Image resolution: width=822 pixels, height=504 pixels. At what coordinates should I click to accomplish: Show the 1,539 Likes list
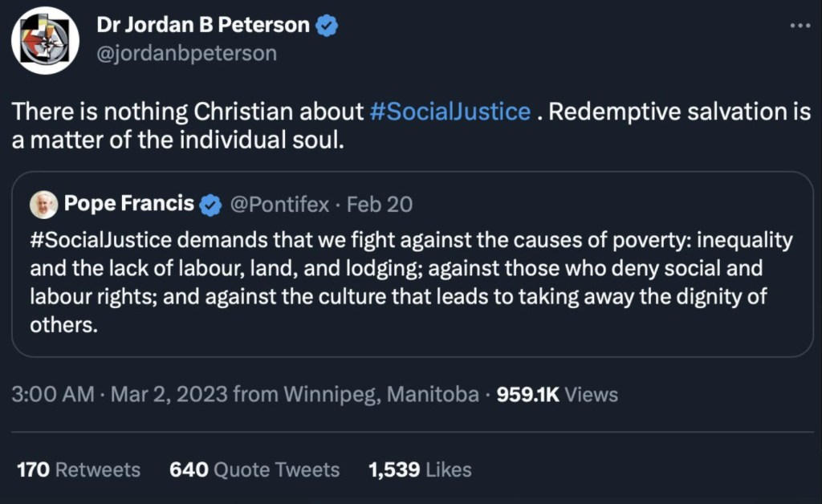click(x=419, y=469)
